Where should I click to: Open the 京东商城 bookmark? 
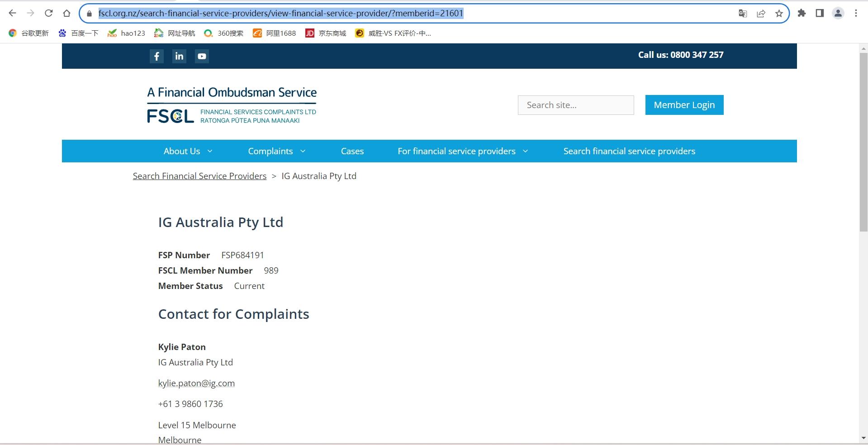coord(326,33)
